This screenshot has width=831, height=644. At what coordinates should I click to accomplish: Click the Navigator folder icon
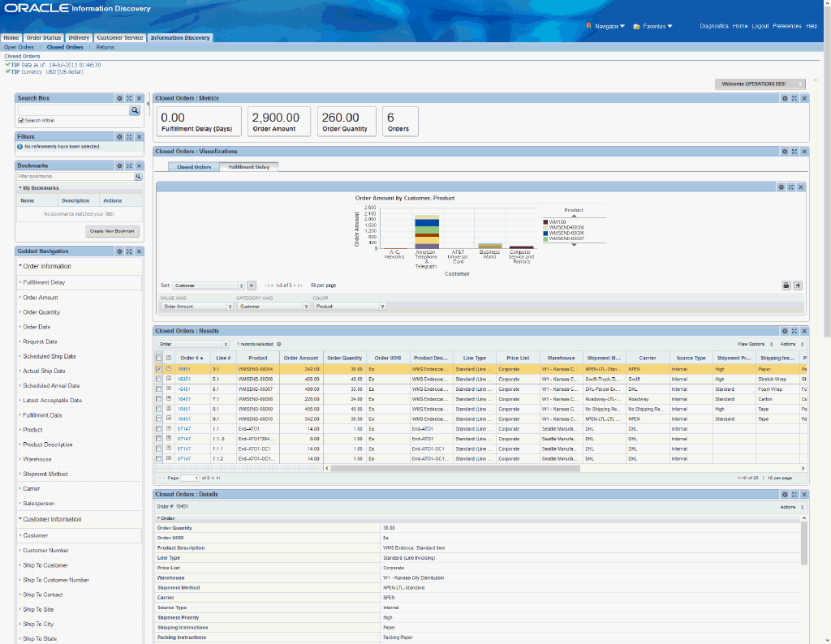[588, 25]
